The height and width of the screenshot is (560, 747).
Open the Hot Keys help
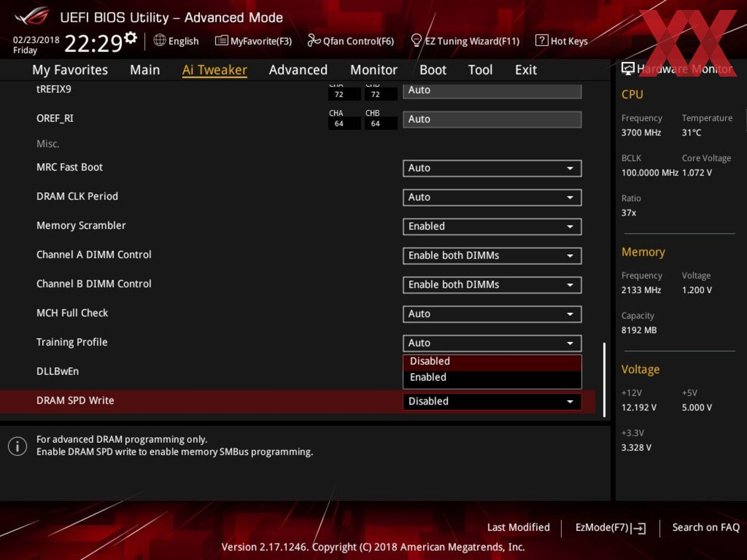(x=561, y=41)
